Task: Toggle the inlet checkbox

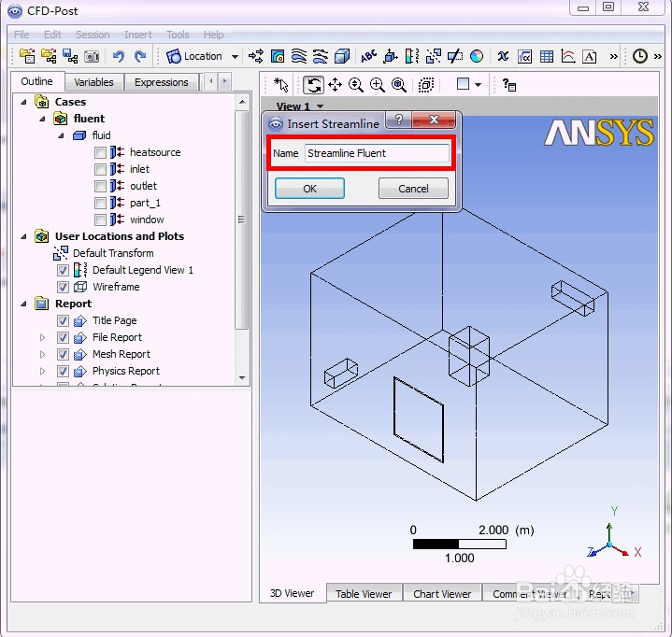Action: (100, 169)
